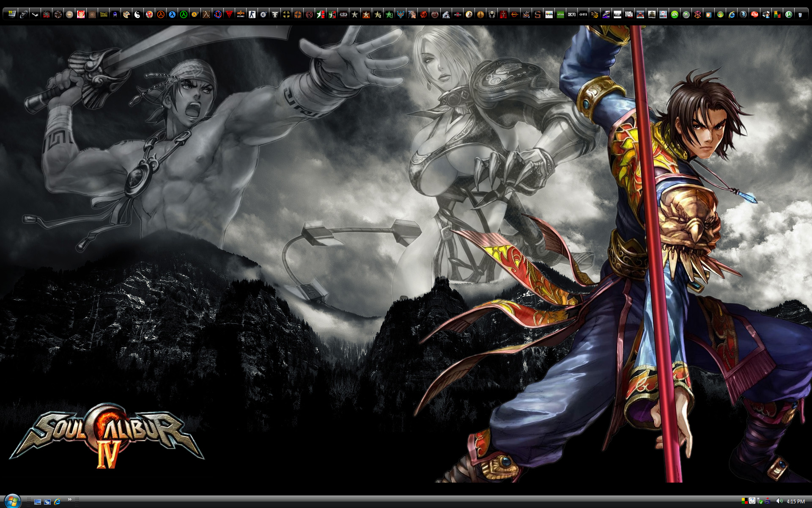This screenshot has height=508, width=812.
Task: Expand the Quick Launch overflow chevron
Action: tap(70, 500)
